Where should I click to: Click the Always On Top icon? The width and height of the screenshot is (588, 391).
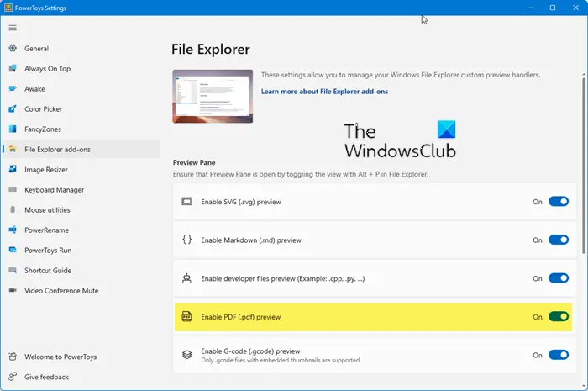click(13, 68)
